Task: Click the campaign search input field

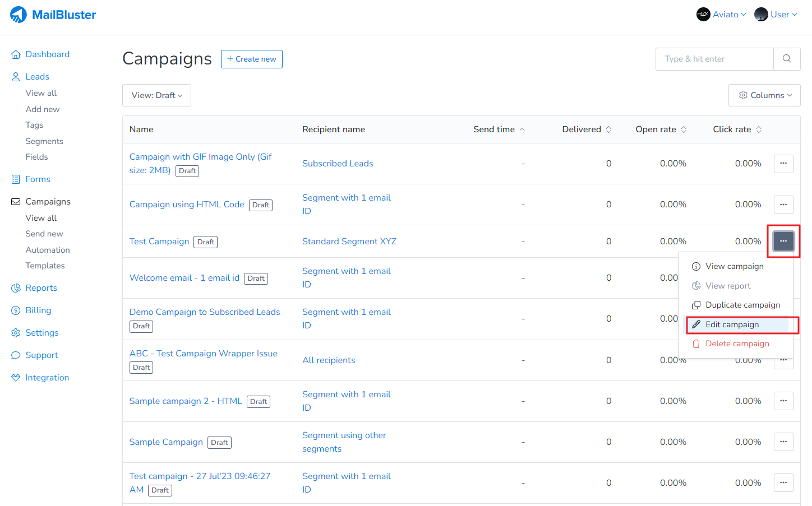Action: [714, 59]
